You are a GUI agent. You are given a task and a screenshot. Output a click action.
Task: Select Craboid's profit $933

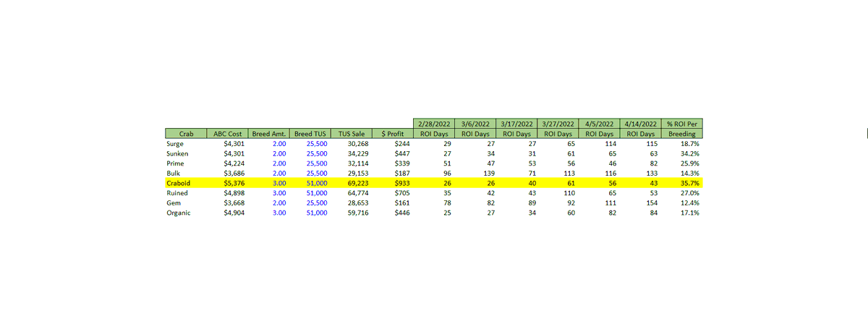tap(401, 184)
